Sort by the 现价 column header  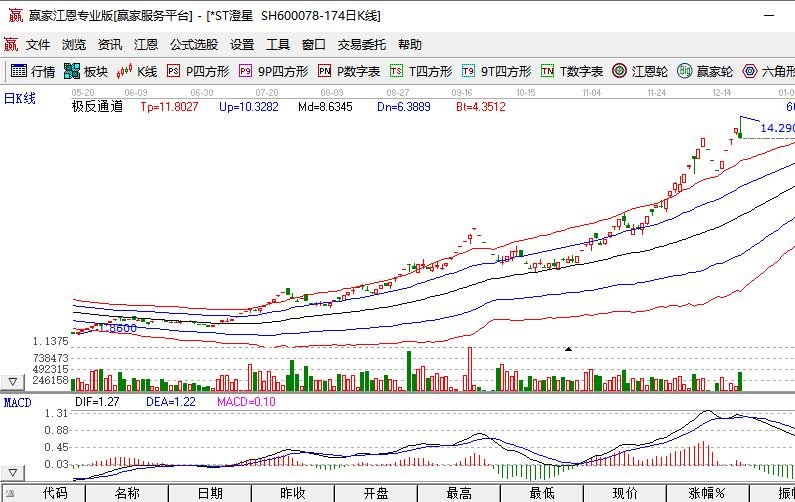click(x=625, y=493)
